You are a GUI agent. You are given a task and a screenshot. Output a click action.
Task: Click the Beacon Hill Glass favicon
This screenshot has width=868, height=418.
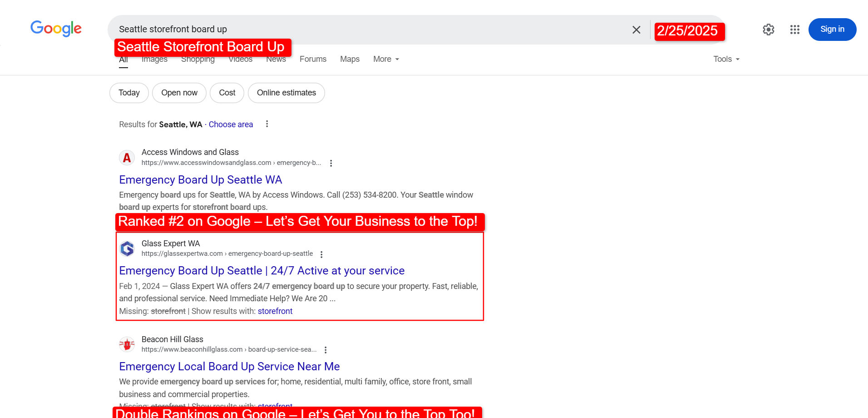click(x=127, y=344)
